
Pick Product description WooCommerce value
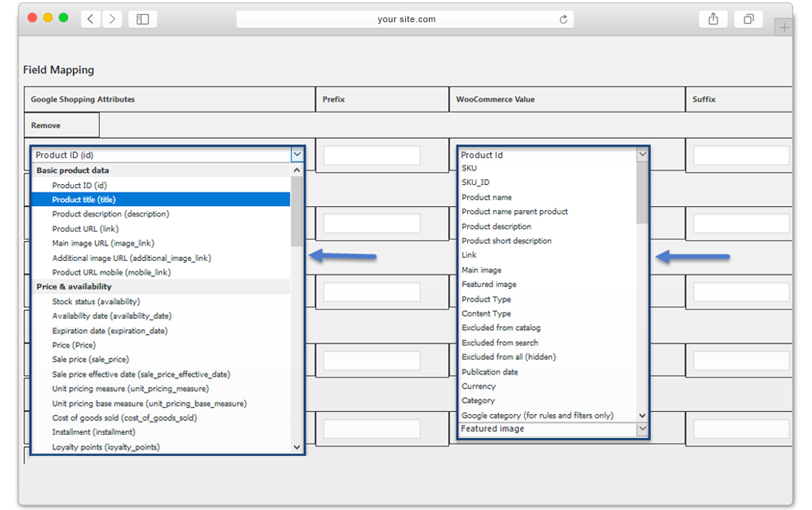click(496, 227)
